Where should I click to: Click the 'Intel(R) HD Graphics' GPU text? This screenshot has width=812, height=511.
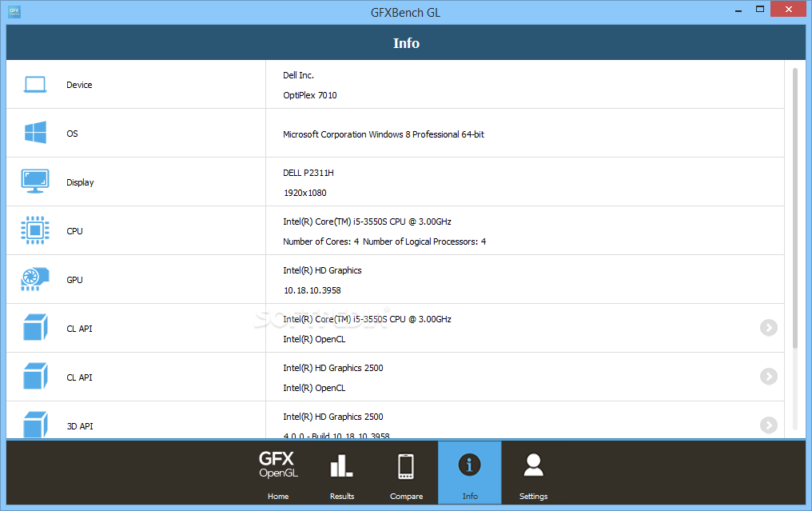[x=322, y=270]
